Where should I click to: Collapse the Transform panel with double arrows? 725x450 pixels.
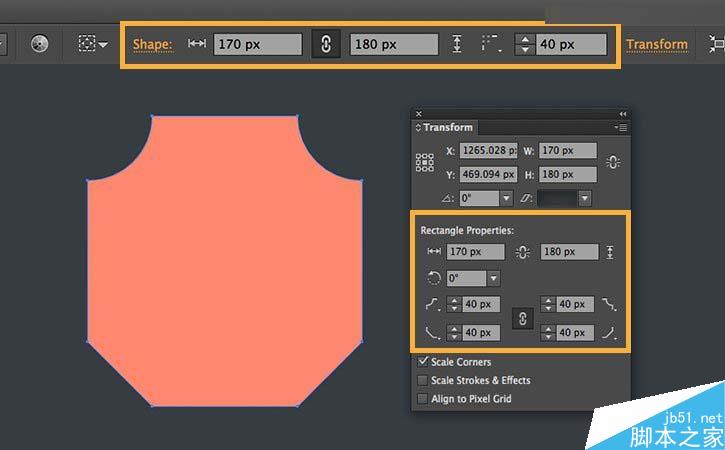coord(622,114)
